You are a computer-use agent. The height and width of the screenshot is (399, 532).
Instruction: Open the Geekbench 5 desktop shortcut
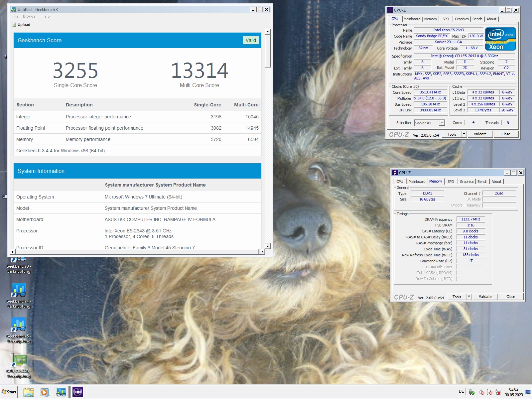[x=19, y=330]
